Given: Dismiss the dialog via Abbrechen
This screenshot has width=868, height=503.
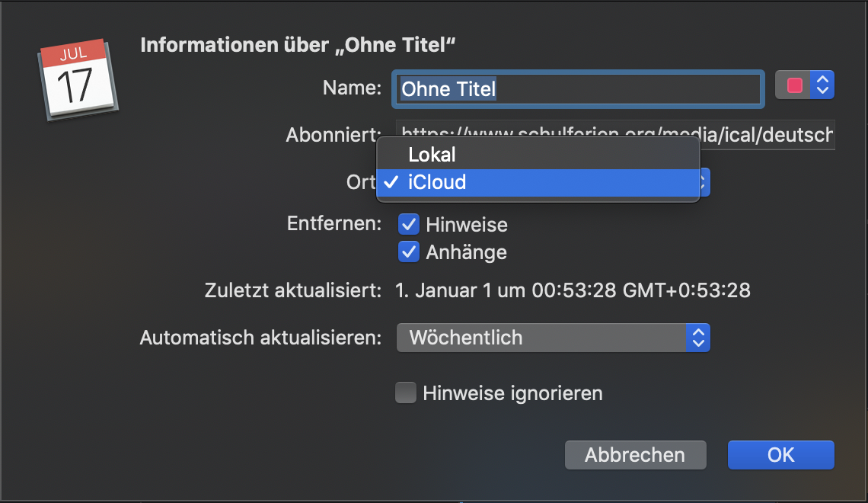Looking at the screenshot, I should [x=635, y=455].
